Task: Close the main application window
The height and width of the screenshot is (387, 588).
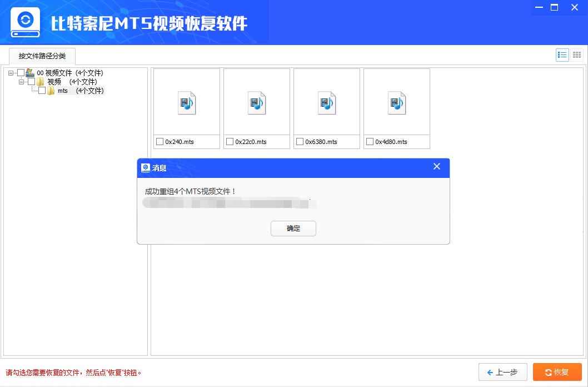Action: (x=575, y=7)
